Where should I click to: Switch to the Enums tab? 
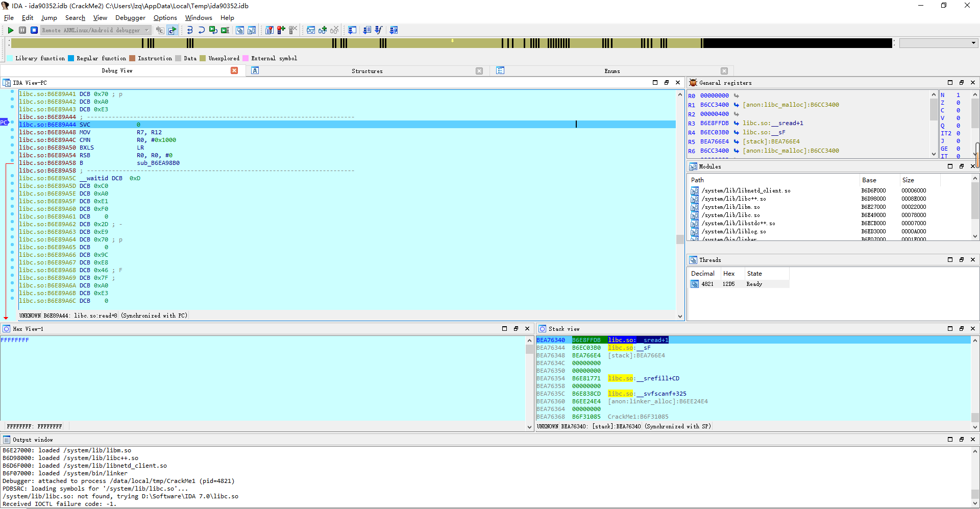tap(611, 71)
